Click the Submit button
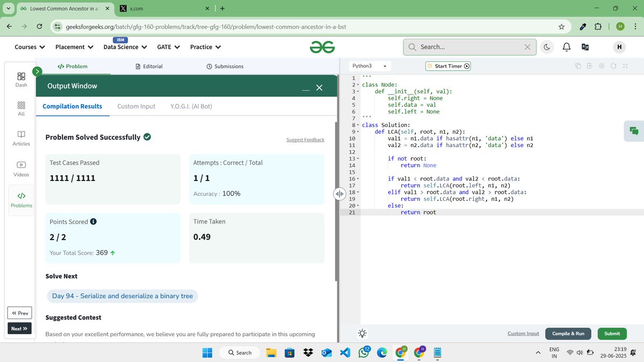Screen dimensions: 644x362 (x=612, y=334)
